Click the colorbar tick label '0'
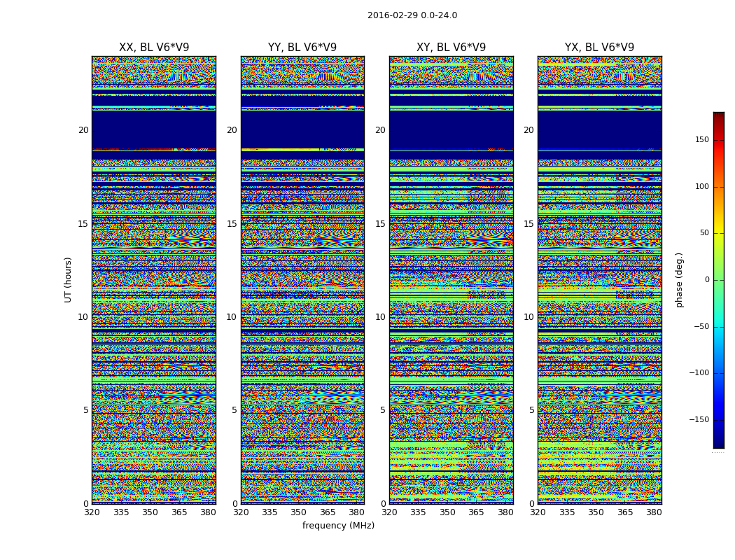 pyautogui.click(x=707, y=280)
